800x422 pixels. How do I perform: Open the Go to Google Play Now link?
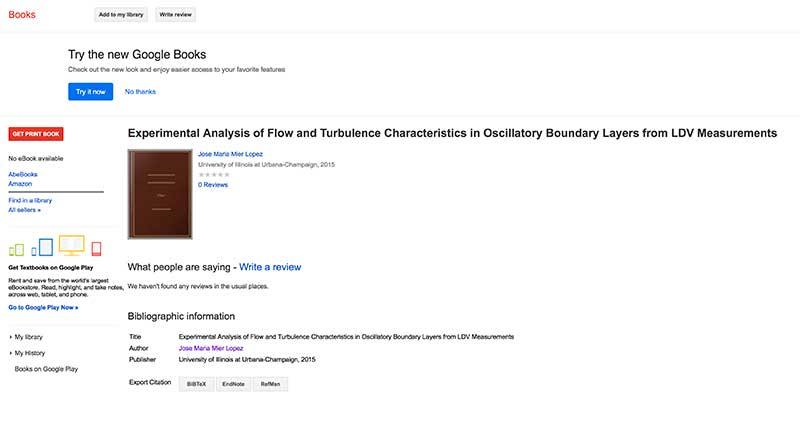click(x=43, y=308)
